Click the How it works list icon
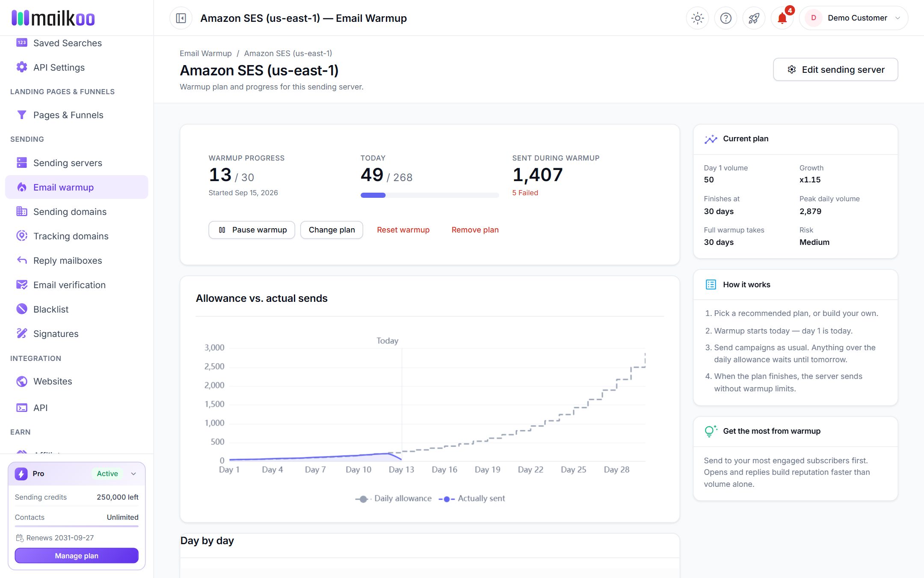Image resolution: width=924 pixels, height=578 pixels. (x=711, y=285)
